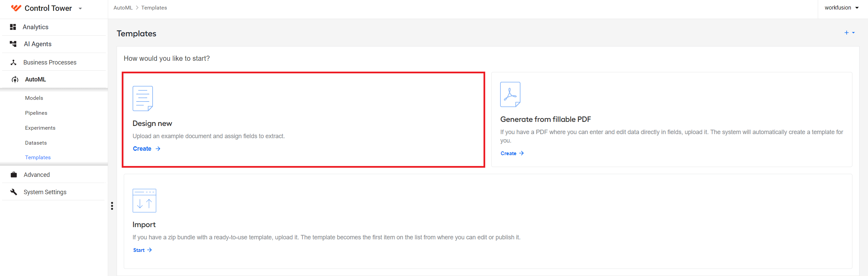
Task: Open the workfusion user dropdown
Action: (x=842, y=8)
